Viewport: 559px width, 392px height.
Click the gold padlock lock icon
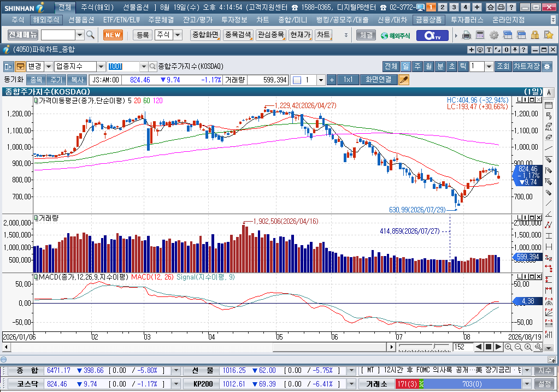[x=535, y=35]
